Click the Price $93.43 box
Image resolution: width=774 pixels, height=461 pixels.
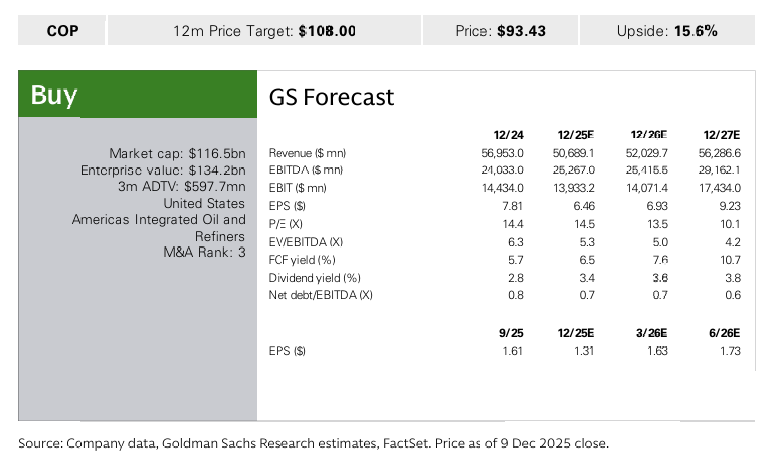500,31
